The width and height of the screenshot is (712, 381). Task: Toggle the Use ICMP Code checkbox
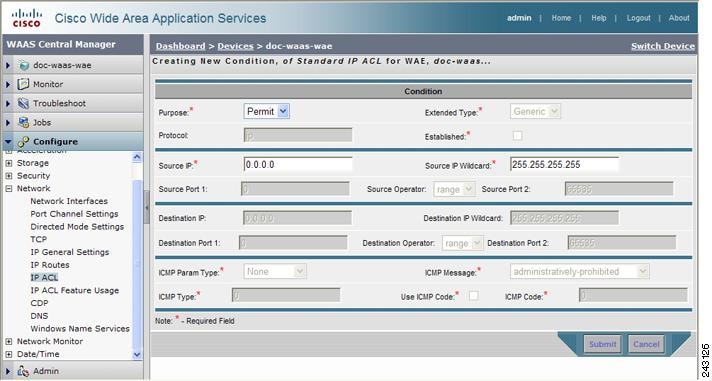pyautogui.click(x=474, y=296)
